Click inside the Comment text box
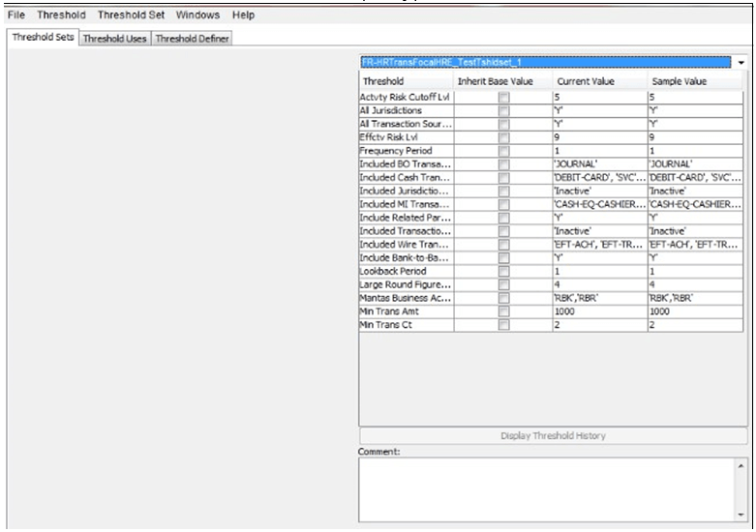 [547, 489]
